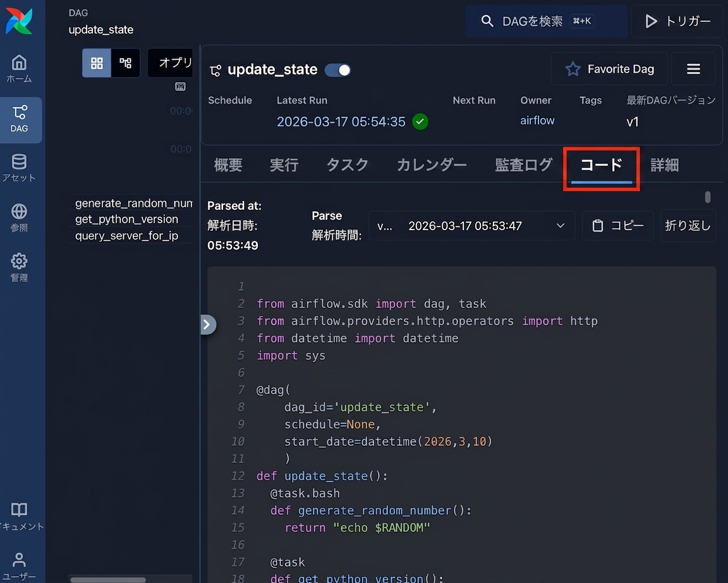Open the 参照 globe menu

click(19, 218)
